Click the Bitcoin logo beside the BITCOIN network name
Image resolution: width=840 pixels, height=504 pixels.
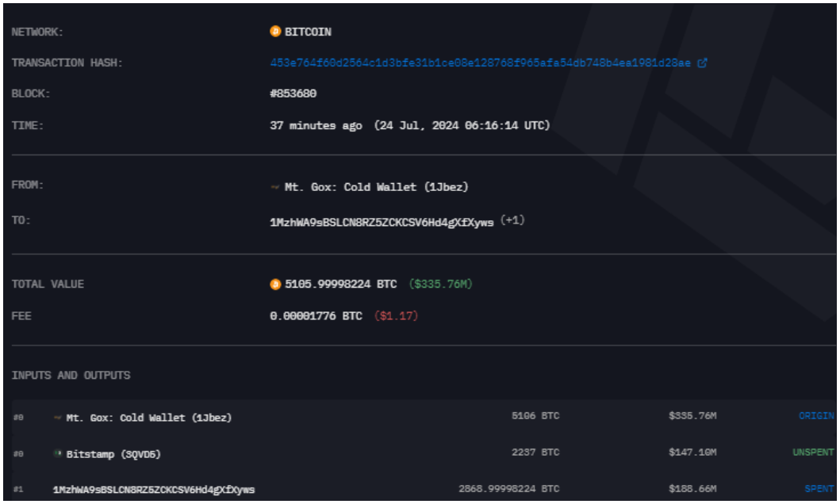coord(275,32)
